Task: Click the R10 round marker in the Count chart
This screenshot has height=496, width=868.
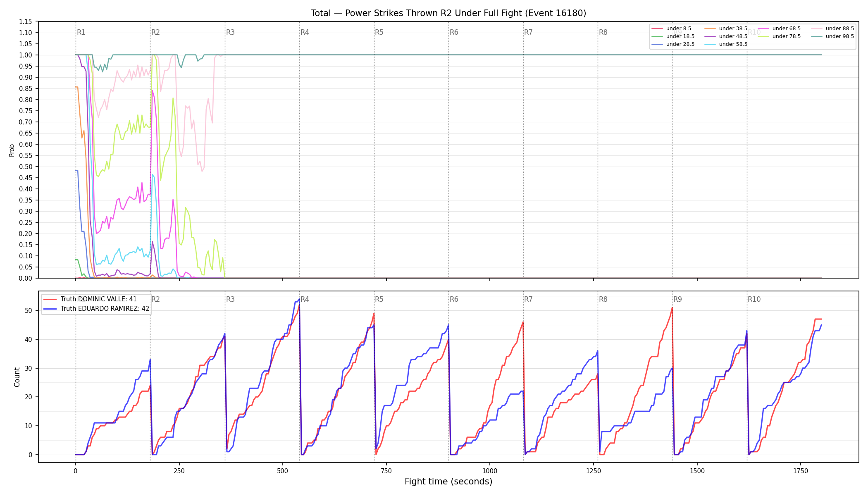Action: click(x=754, y=299)
